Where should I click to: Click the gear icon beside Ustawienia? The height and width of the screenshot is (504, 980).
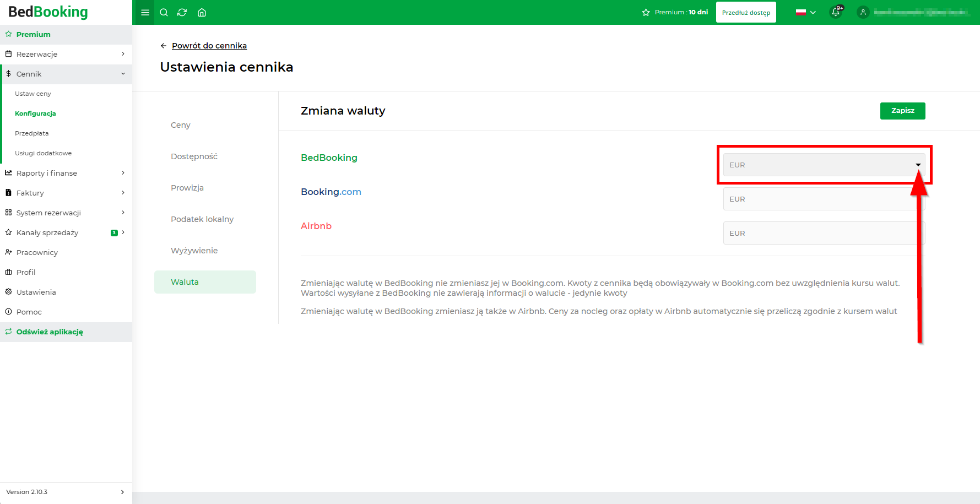(8, 292)
